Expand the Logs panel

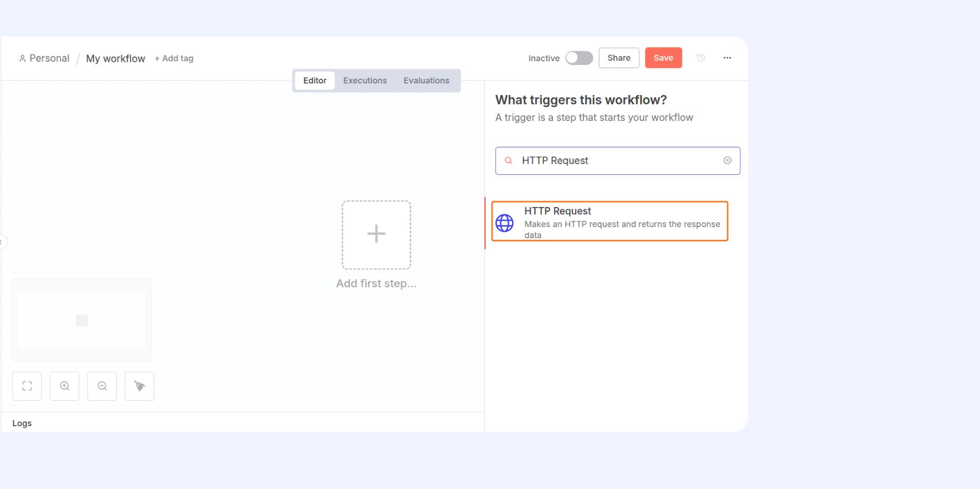(22, 423)
